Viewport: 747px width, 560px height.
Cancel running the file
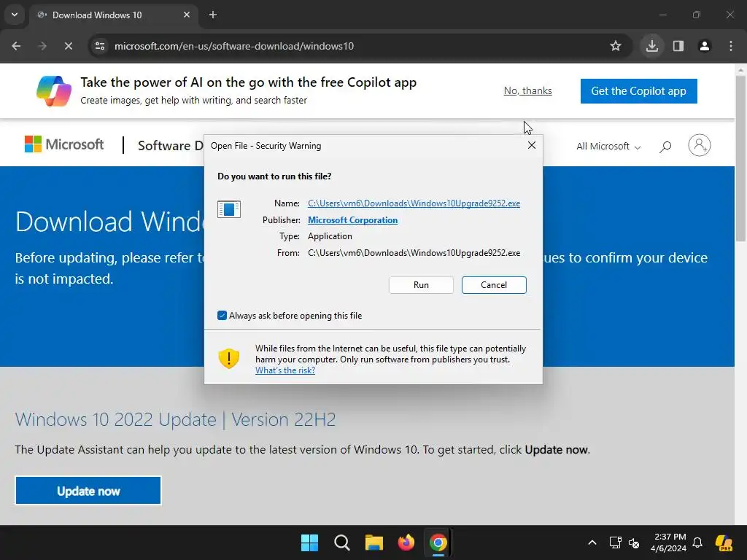494,285
